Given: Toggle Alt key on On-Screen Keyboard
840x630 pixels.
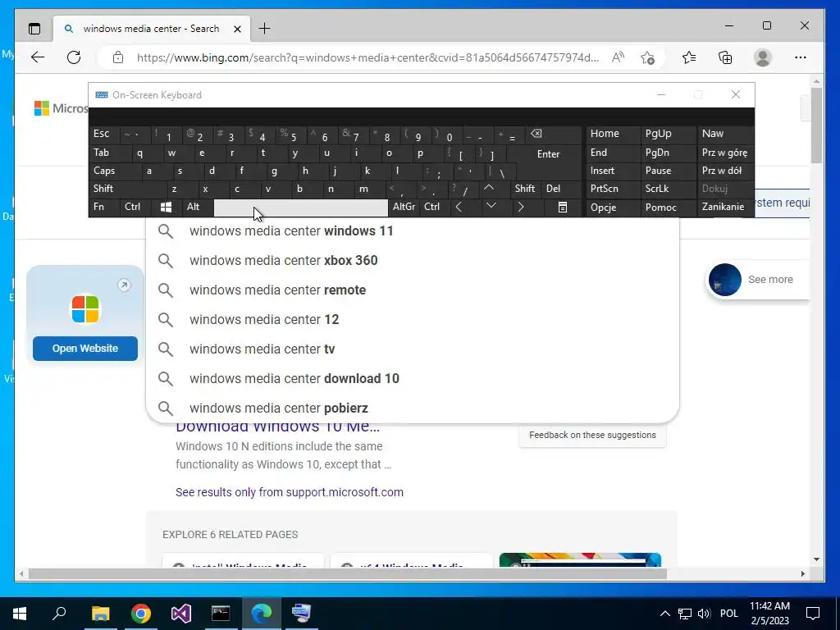Looking at the screenshot, I should 197,208.
